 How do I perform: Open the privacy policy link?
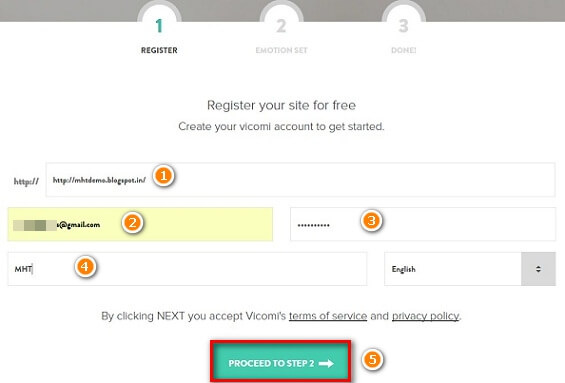pyautogui.click(x=426, y=316)
